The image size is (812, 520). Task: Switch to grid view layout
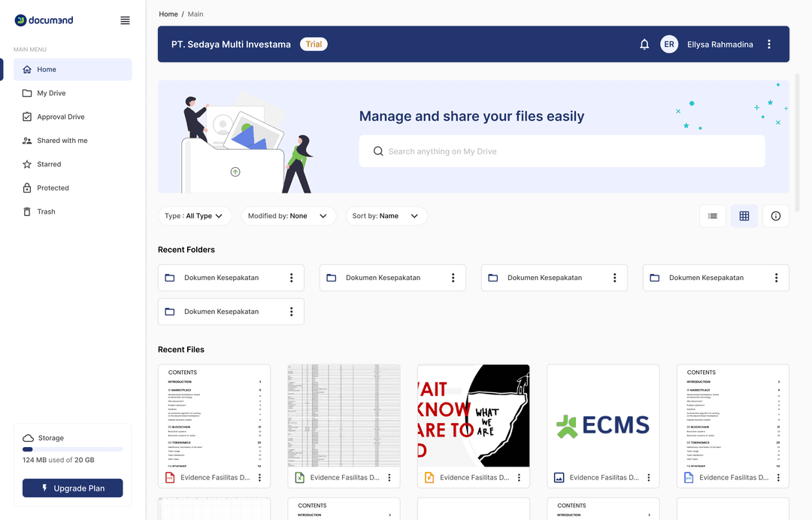click(744, 216)
